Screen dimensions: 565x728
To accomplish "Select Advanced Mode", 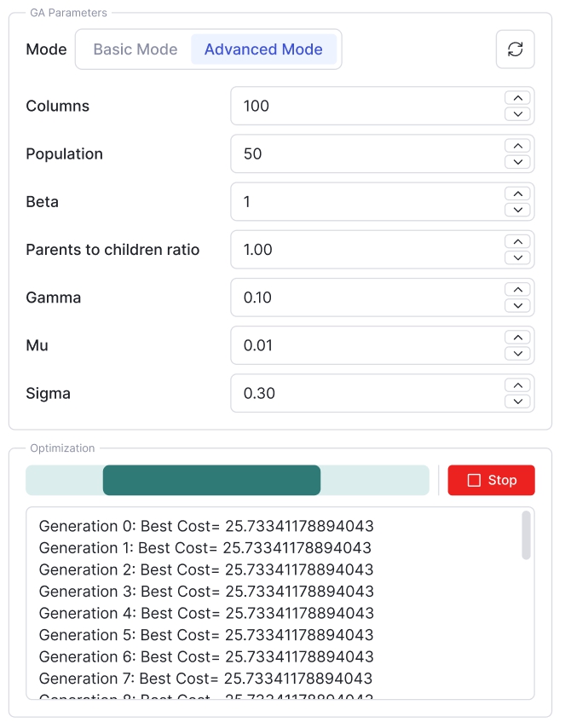I will pyautogui.click(x=263, y=49).
